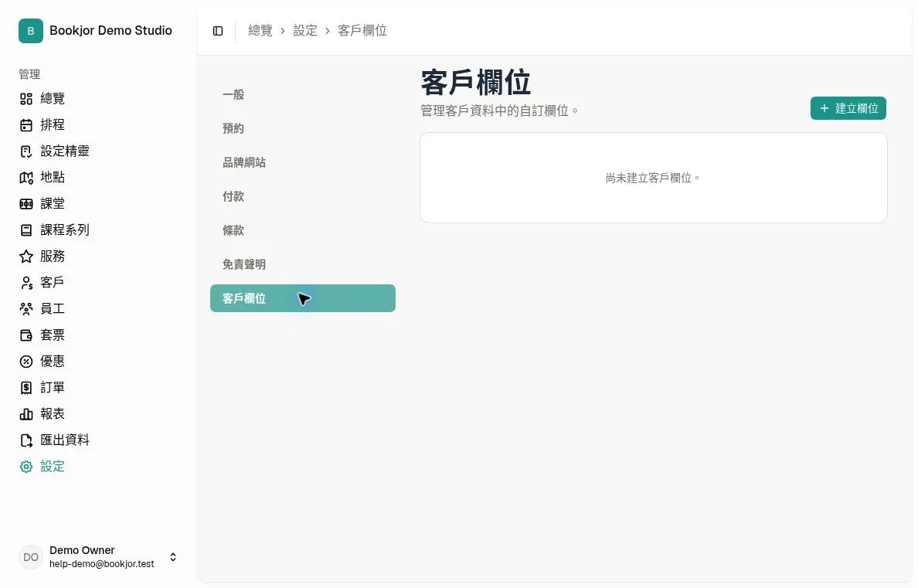Screen dimensions: 918x588
Task: Open 報表 label in sidebar menu
Action: 53,413
